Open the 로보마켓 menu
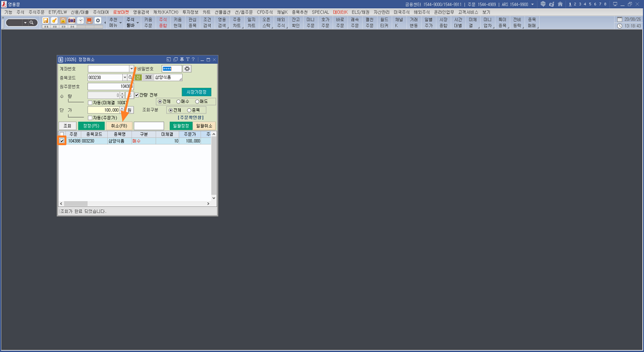 [x=121, y=12]
